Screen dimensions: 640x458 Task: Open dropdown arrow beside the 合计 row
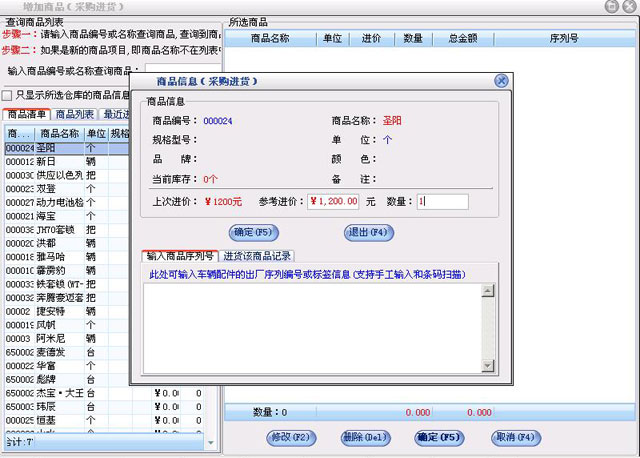pos(210,441)
